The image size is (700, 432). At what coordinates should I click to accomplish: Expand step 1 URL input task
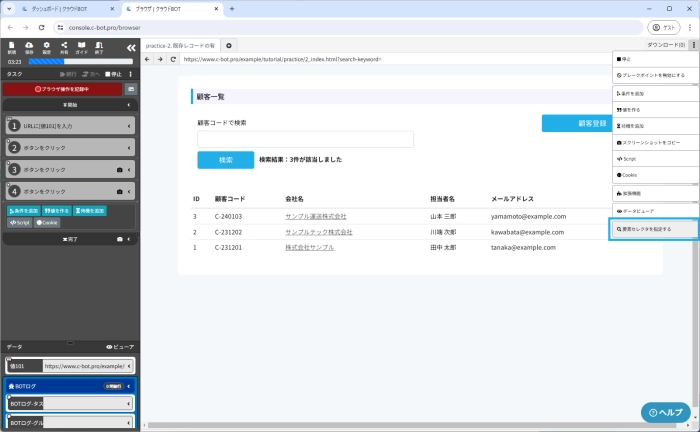coord(129,126)
